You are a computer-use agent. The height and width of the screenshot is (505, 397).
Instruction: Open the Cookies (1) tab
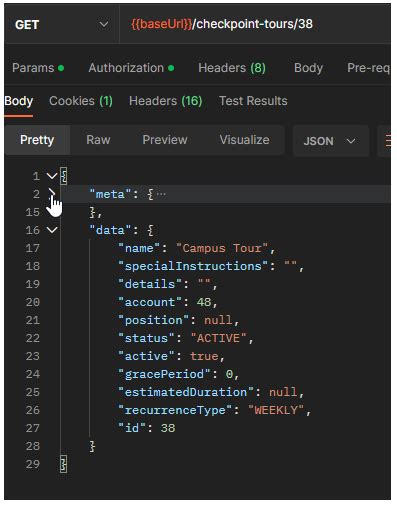(x=81, y=101)
